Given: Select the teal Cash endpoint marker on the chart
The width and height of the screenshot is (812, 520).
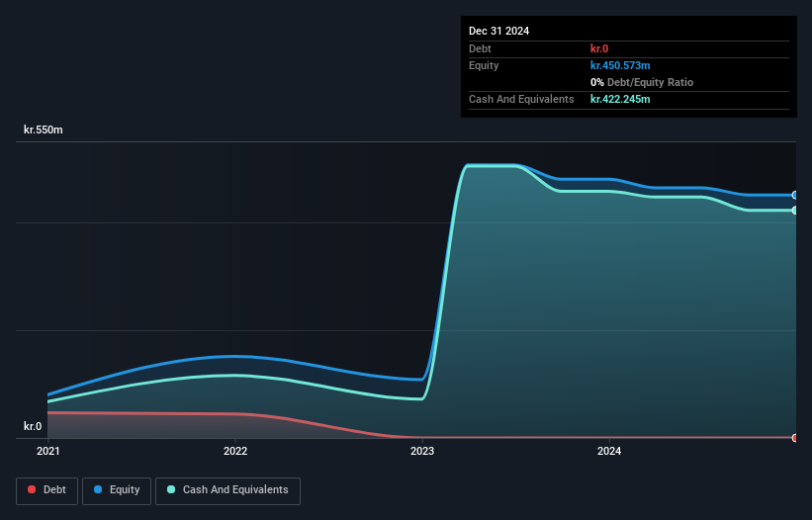Looking at the screenshot, I should pyautogui.click(x=795, y=210).
